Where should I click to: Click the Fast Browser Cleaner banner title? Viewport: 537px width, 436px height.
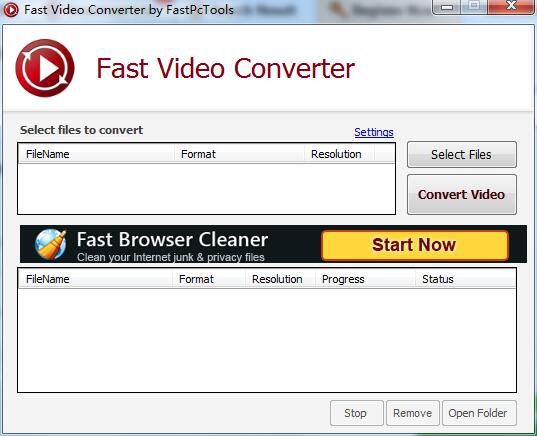(172, 239)
